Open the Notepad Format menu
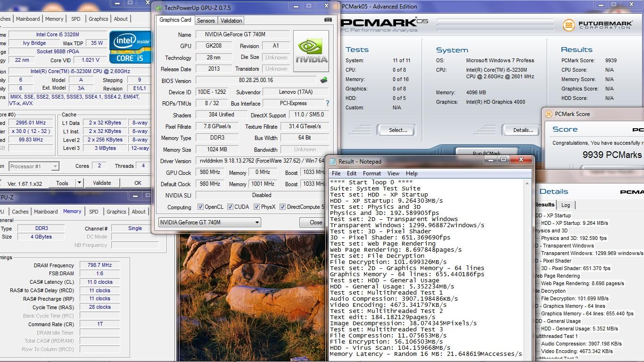Screen dimensions: 644x362 (372, 173)
